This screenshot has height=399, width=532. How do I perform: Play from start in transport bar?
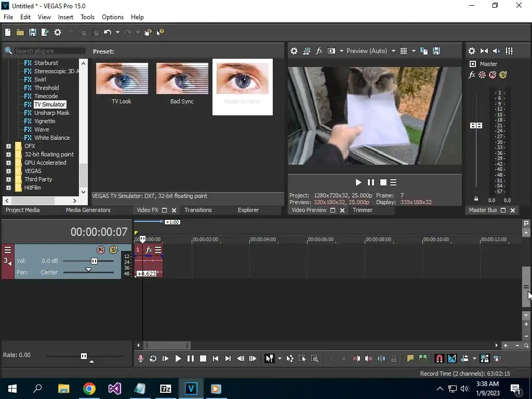(166, 358)
